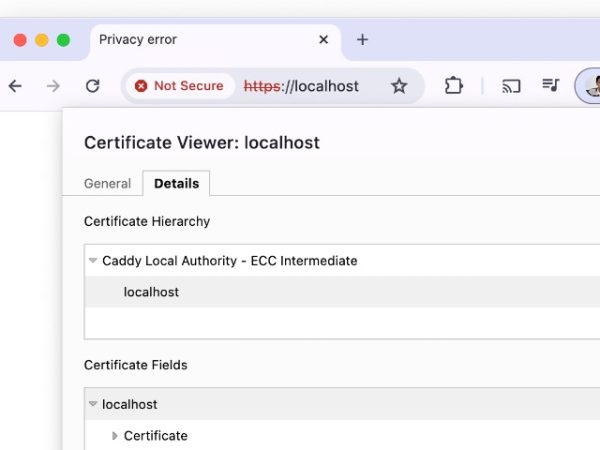Click the forward navigation arrow
The image size is (600, 450).
coord(53,86)
